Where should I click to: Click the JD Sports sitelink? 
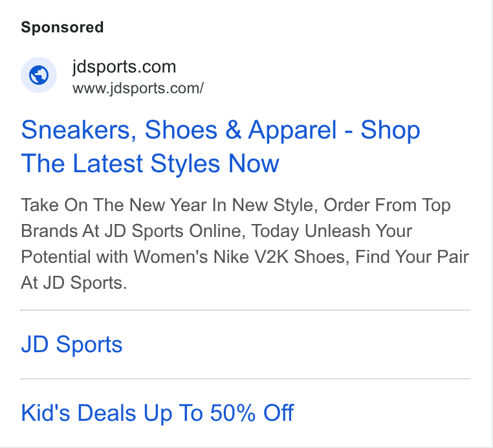click(x=72, y=344)
